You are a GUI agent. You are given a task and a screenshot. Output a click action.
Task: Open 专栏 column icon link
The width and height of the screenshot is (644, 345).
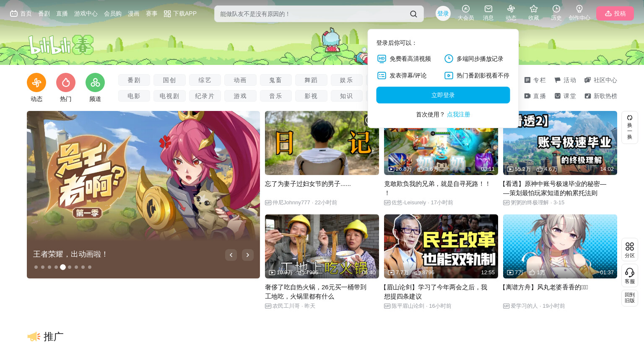coord(535,80)
